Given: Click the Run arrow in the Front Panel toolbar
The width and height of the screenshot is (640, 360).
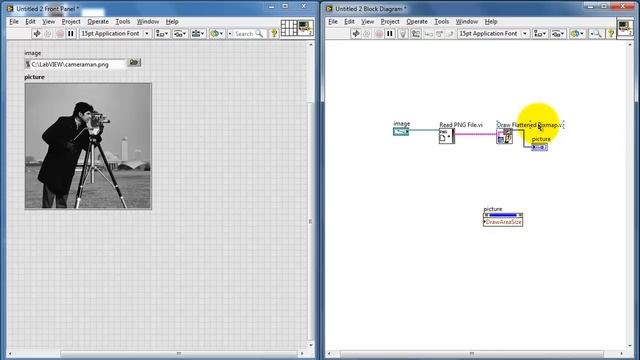Looking at the screenshot, I should point(37,33).
